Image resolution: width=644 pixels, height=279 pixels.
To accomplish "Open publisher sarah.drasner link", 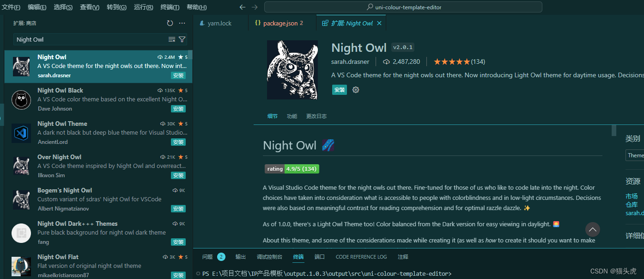I will coord(350,62).
